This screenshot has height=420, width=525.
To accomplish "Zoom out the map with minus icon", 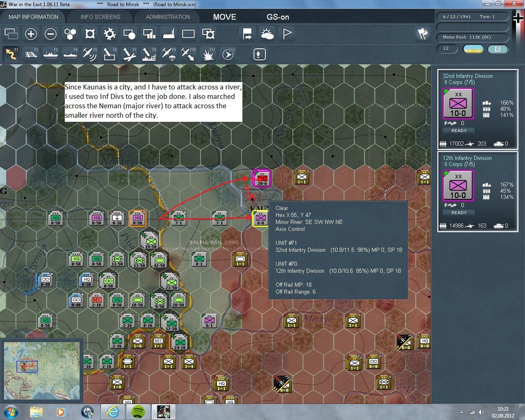I will 50,34.
